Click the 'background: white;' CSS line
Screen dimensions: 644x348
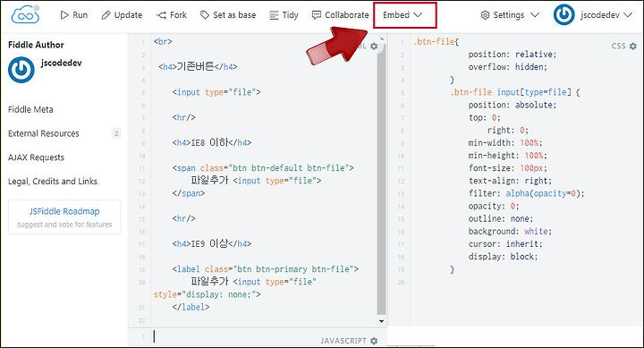[x=510, y=232]
